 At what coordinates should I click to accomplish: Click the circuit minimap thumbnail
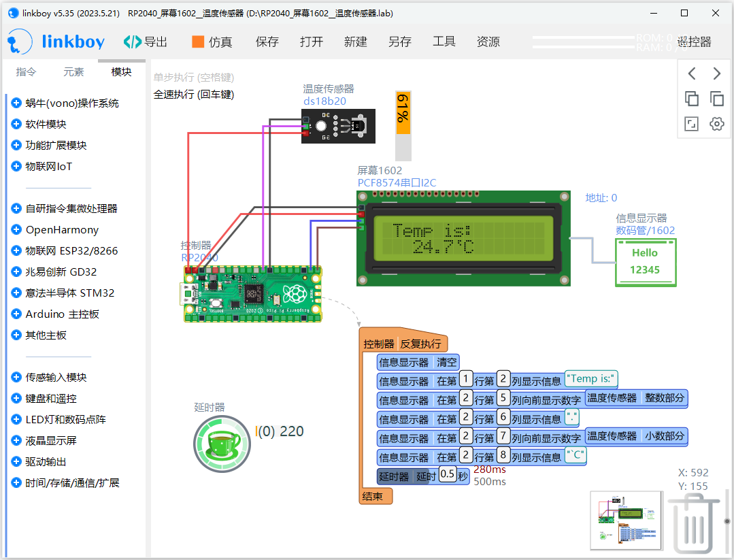point(626,521)
